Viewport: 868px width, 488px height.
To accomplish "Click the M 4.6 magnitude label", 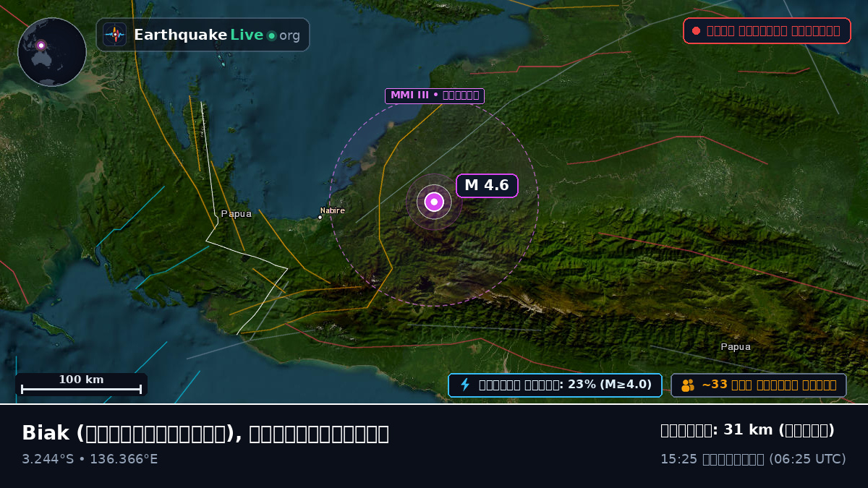I will pyautogui.click(x=487, y=186).
